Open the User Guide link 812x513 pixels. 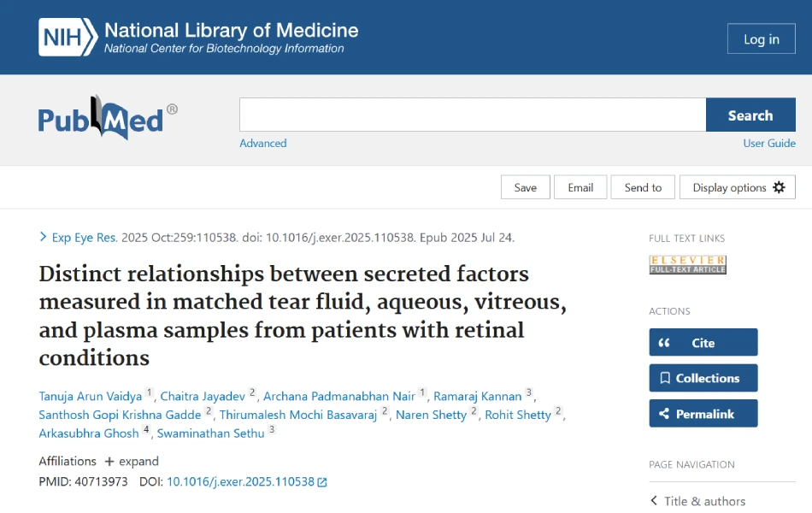point(769,144)
